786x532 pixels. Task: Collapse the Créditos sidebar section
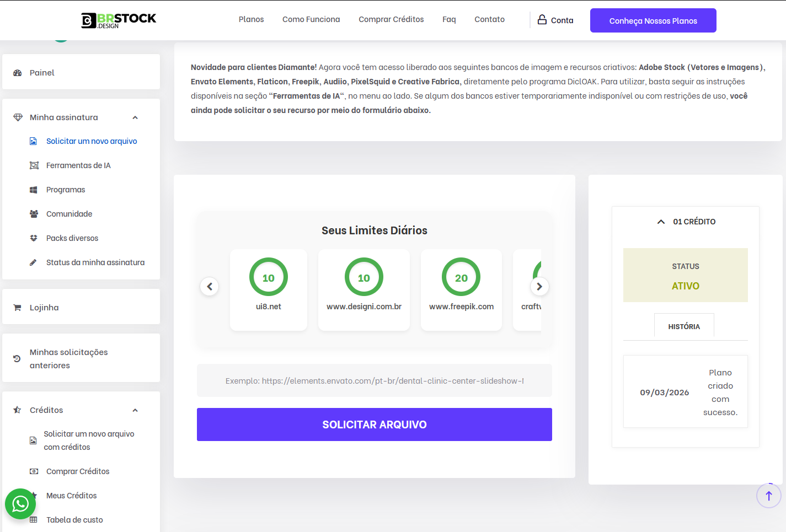[135, 410]
